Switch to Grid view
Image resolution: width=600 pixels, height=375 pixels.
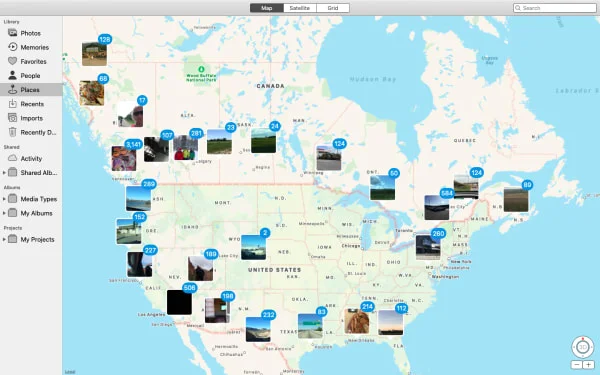click(333, 8)
